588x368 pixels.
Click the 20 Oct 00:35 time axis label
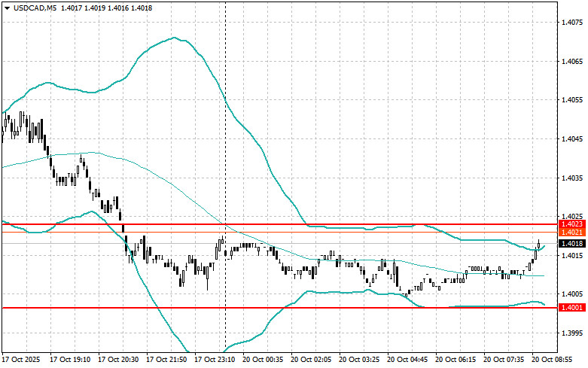click(x=263, y=360)
